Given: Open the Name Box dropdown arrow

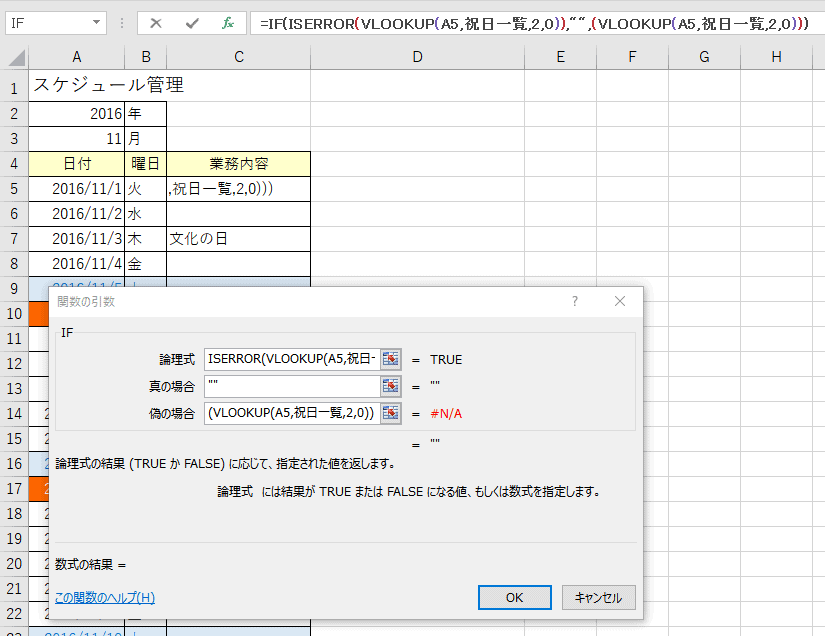Looking at the screenshot, I should 96,23.
